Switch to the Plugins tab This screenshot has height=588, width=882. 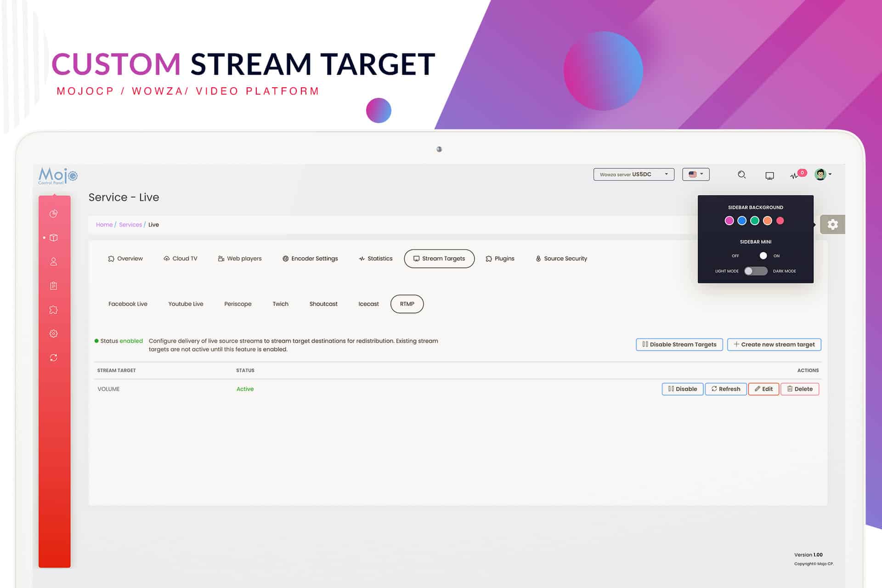coord(500,259)
